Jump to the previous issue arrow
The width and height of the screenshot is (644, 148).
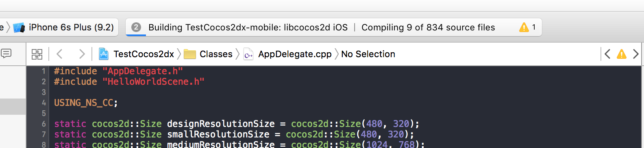(607, 54)
